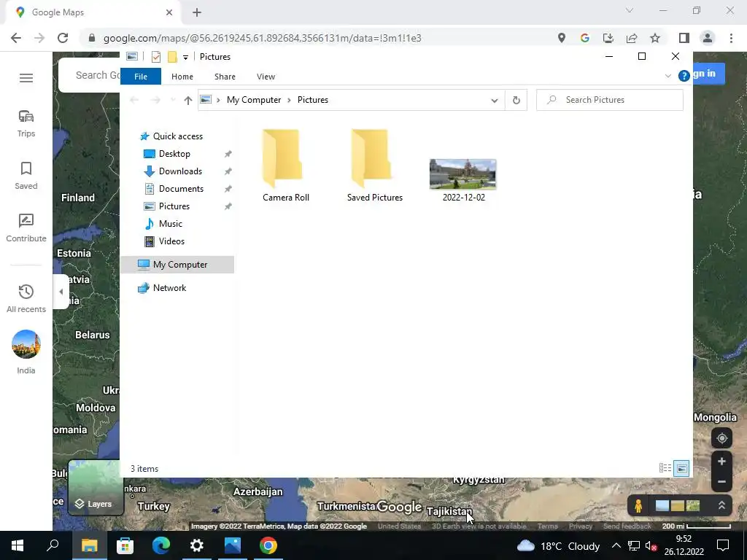Open Windows Start menu
The width and height of the screenshot is (747, 560).
[x=18, y=545]
